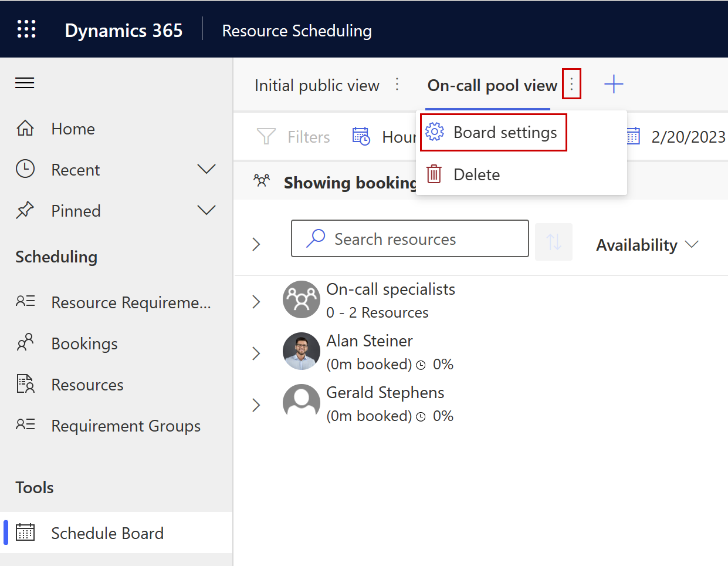
Task: Click the Alan Steiner name
Action: click(x=370, y=341)
